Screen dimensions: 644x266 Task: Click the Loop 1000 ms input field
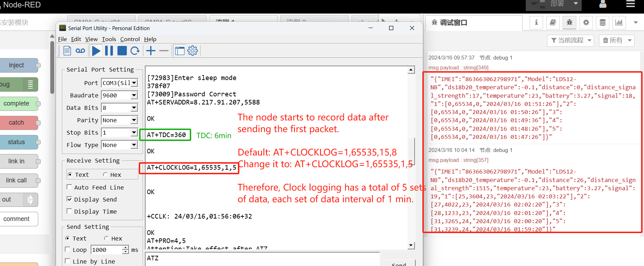tap(107, 250)
